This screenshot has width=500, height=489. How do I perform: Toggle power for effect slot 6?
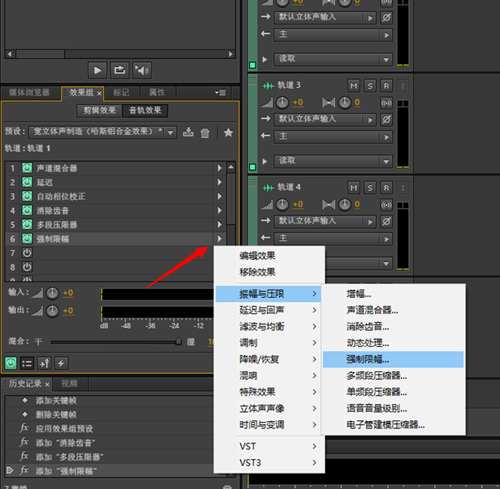[27, 238]
